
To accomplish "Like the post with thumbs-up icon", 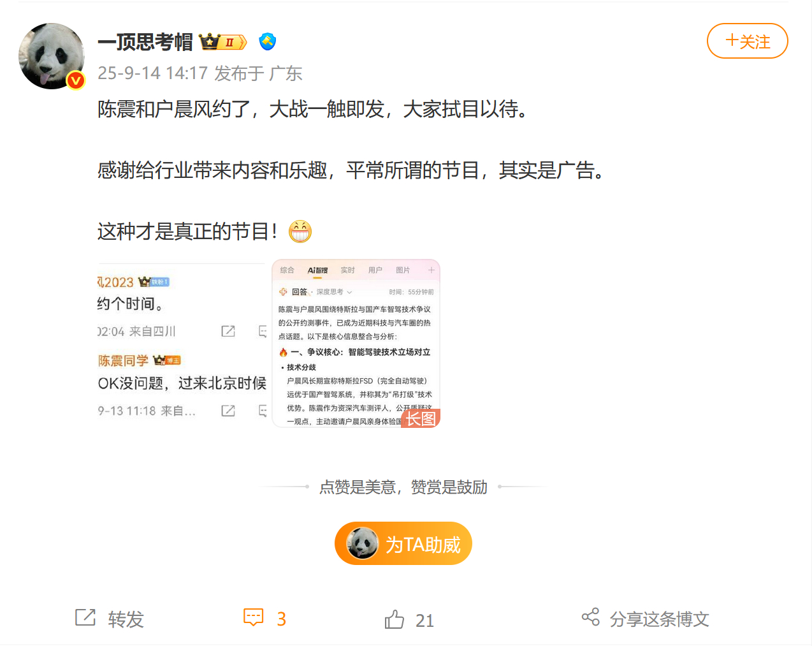I will (395, 619).
